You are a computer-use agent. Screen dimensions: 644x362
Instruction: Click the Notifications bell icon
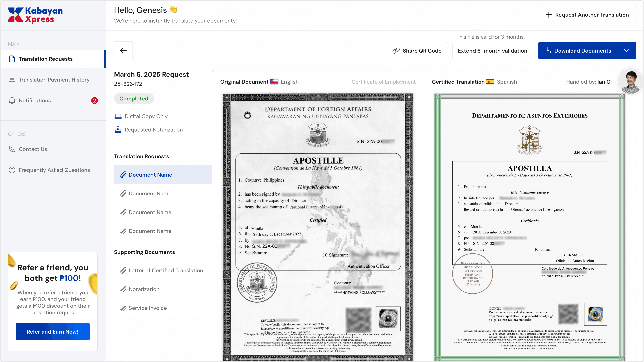click(12, 100)
